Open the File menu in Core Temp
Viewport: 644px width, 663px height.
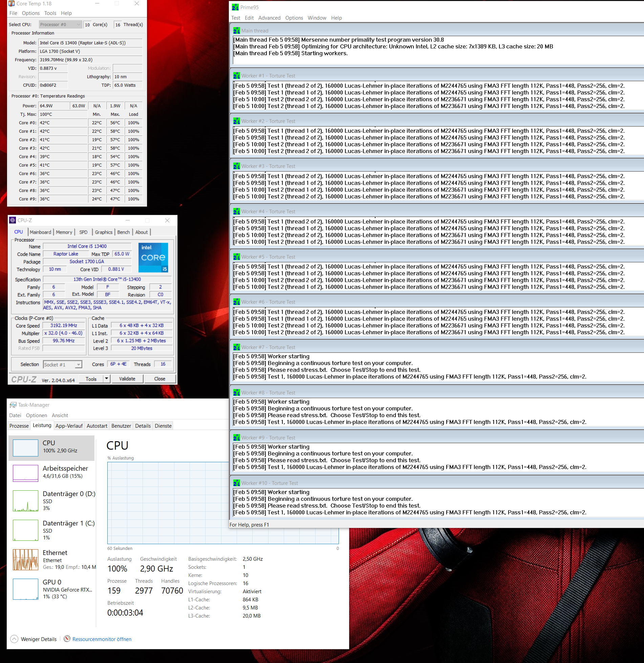tap(13, 13)
